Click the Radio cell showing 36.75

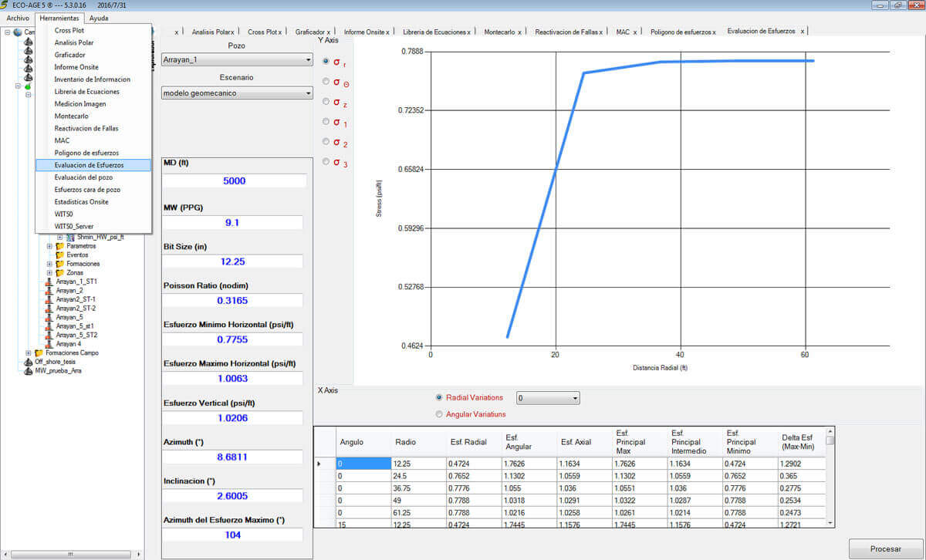pos(418,489)
